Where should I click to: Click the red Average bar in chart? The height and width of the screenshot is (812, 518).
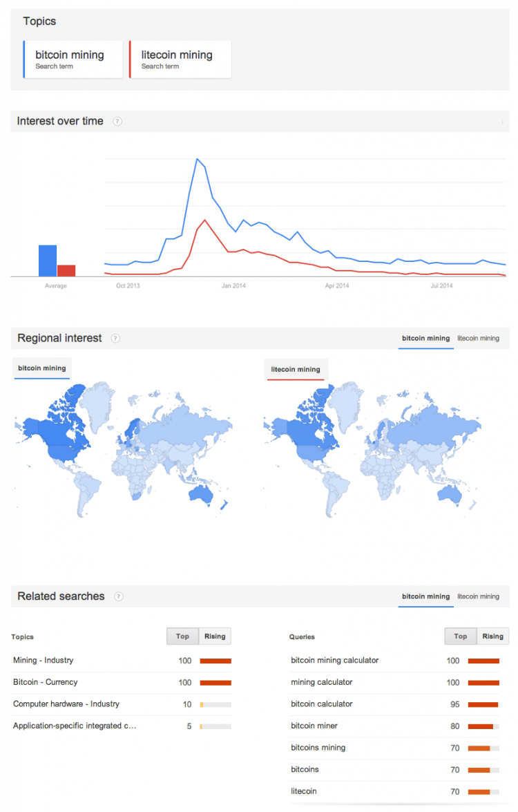(x=66, y=271)
